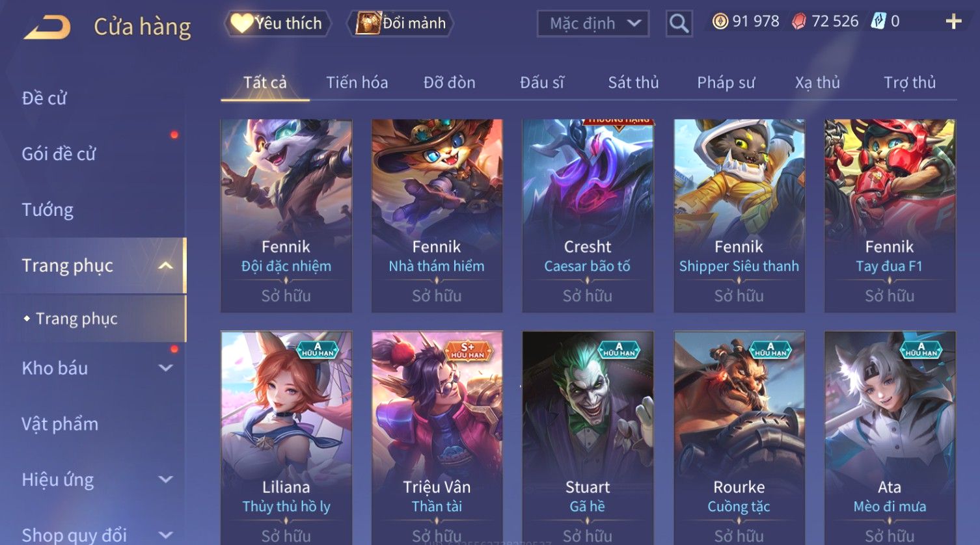Expand the Kho báu sidebar section
Viewport: 980px width, 545px height.
166,368
